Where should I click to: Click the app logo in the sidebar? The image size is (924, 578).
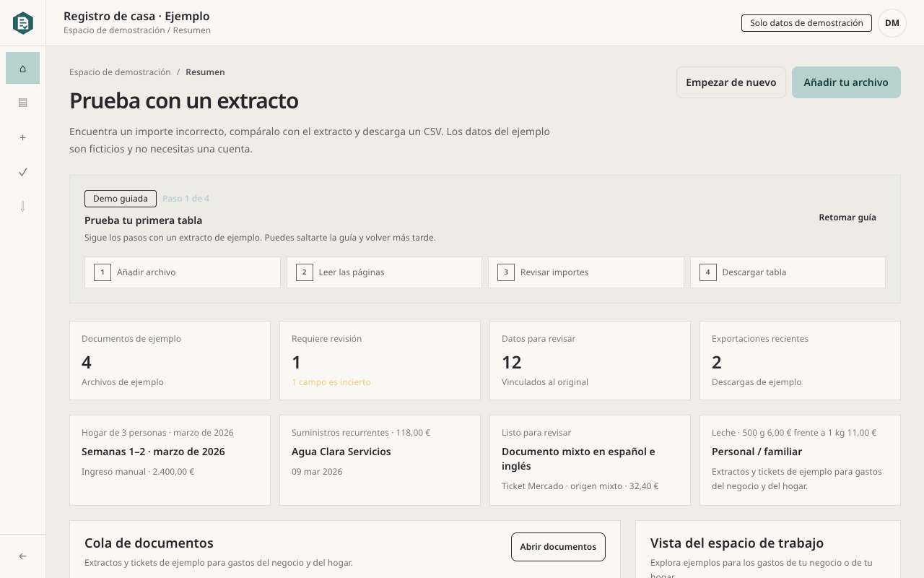coord(23,23)
